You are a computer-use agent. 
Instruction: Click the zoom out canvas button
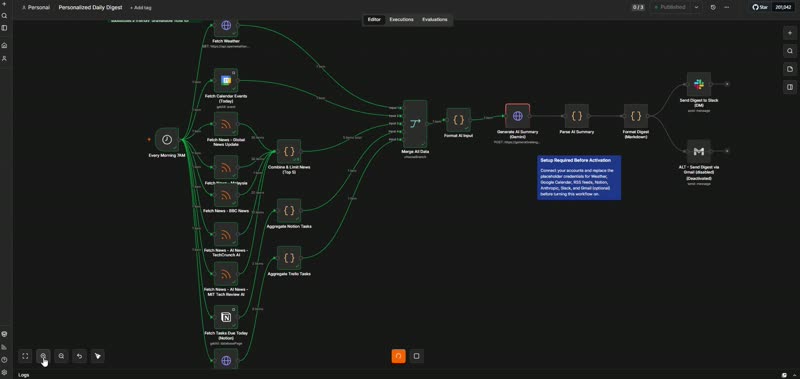[61, 356]
